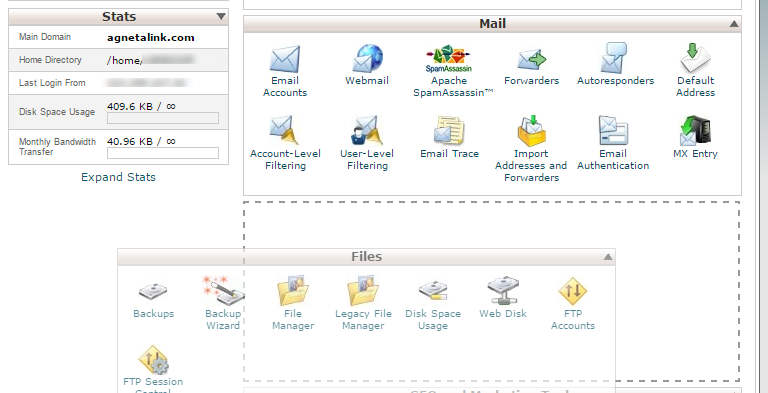Screen dimensions: 768x393
Task: Open the Web Disk icon
Action: [503, 291]
